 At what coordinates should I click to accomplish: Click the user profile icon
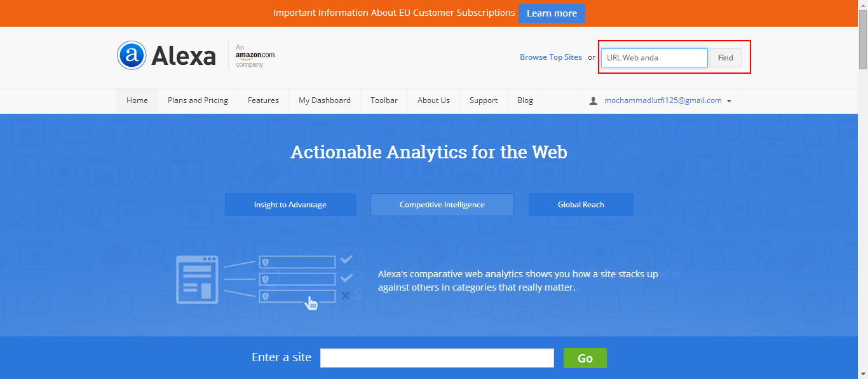(x=593, y=100)
